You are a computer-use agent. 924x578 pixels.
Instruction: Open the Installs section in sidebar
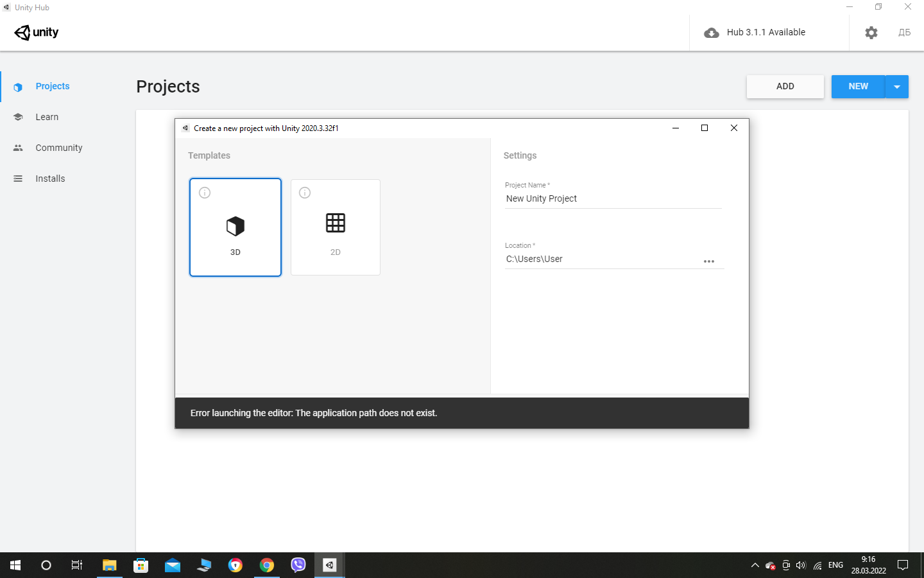50,179
